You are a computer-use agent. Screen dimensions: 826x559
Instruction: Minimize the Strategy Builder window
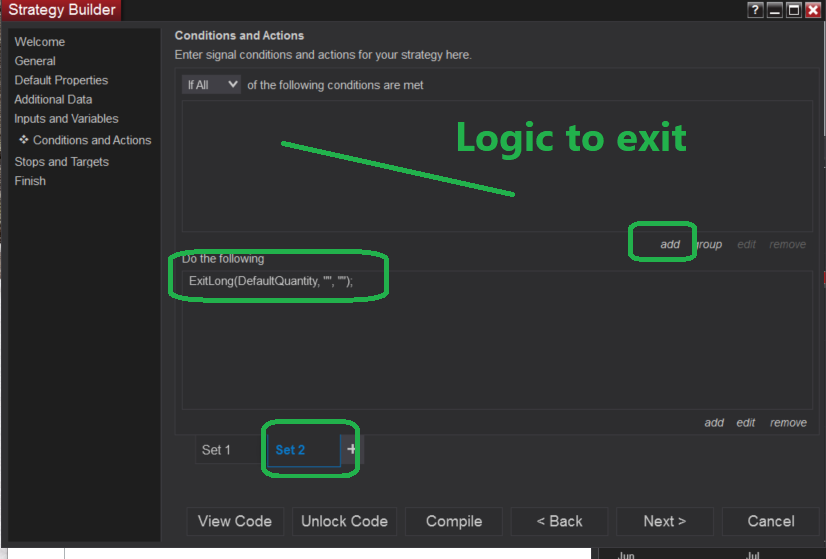[x=776, y=10]
